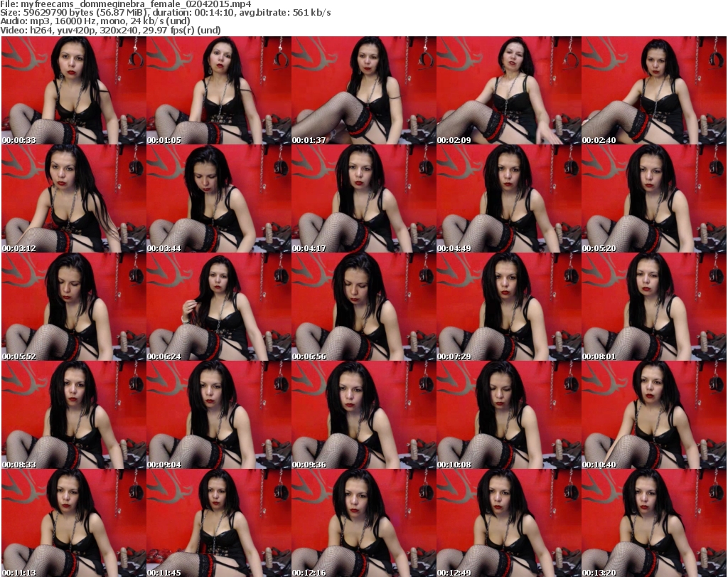The image size is (728, 577).
Task: Click the File name header line
Action: click(x=126, y=4)
